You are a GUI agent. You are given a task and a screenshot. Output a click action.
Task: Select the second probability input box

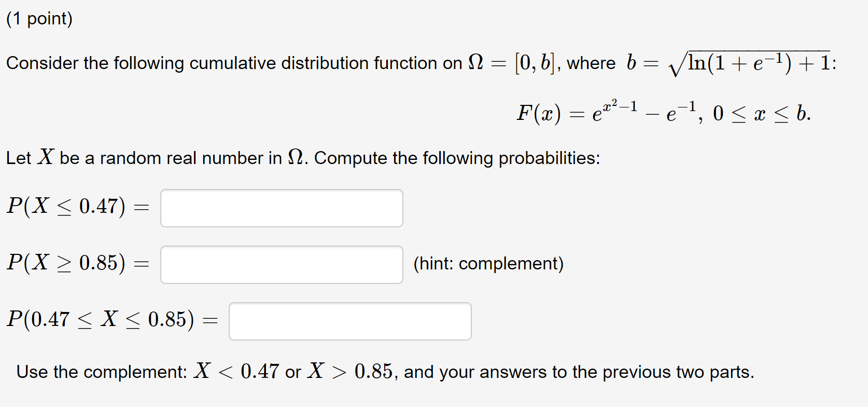click(282, 264)
